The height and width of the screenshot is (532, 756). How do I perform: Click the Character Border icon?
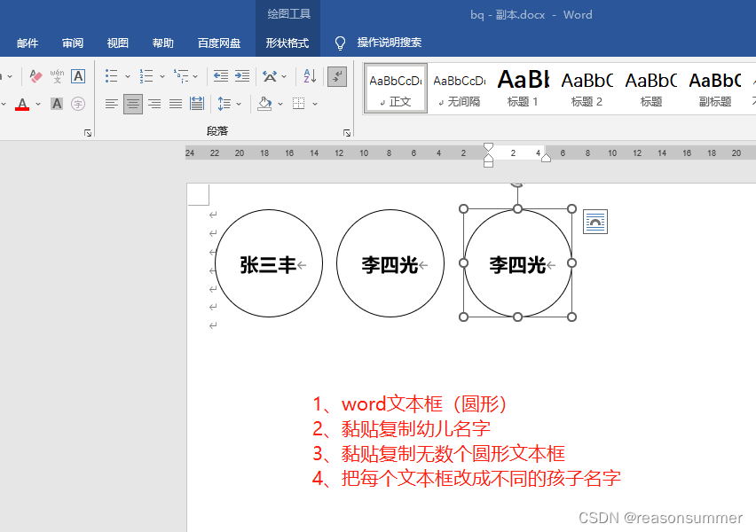coord(77,76)
